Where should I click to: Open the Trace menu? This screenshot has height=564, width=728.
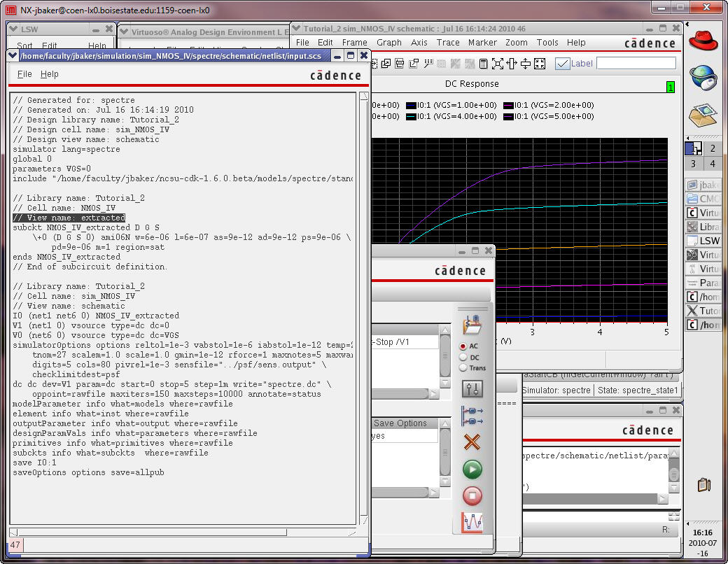click(x=448, y=43)
